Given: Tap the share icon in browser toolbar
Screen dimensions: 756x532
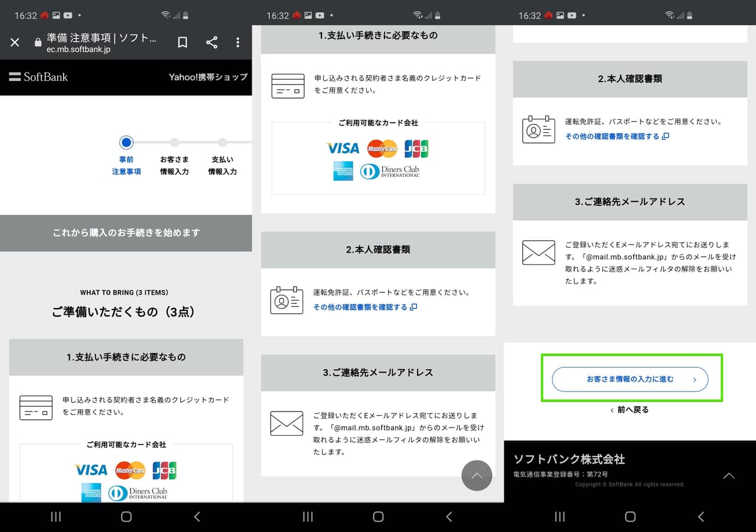Looking at the screenshot, I should 211,42.
